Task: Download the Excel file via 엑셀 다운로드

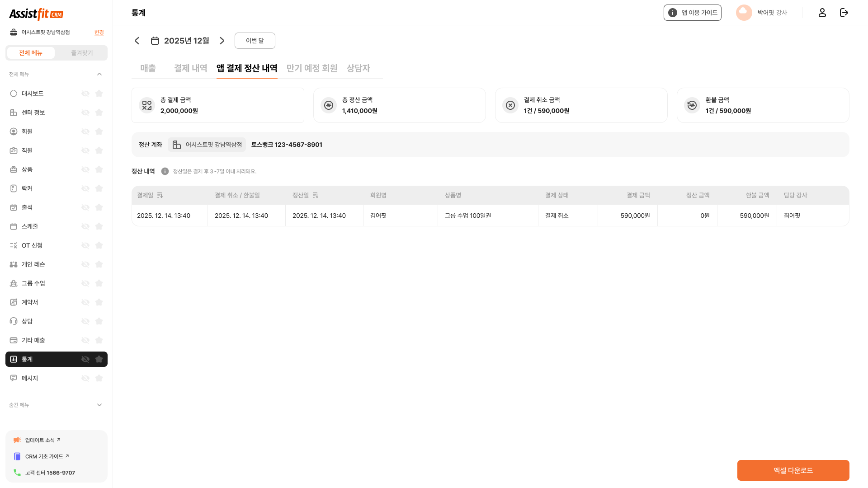Action: (793, 470)
